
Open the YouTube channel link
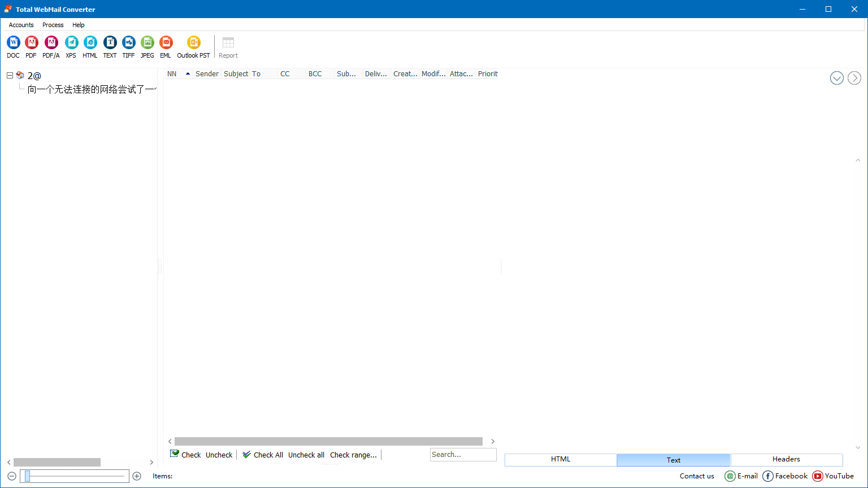pos(833,476)
